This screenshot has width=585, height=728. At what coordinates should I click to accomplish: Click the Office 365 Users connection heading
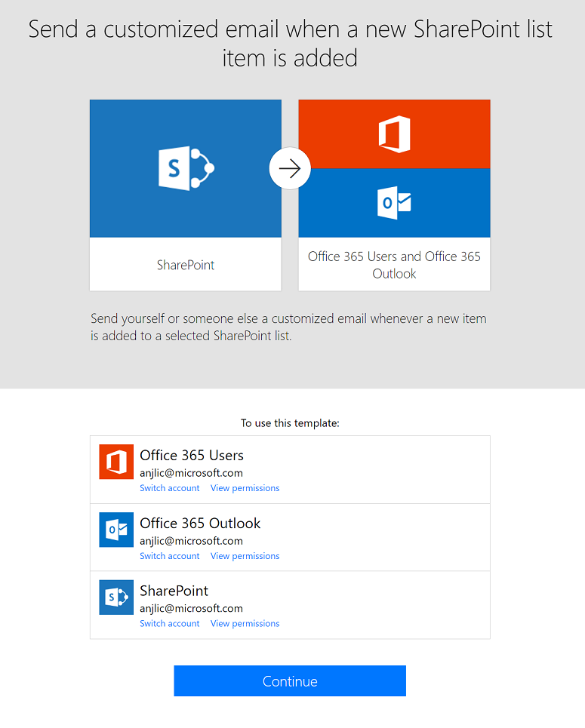[192, 456]
